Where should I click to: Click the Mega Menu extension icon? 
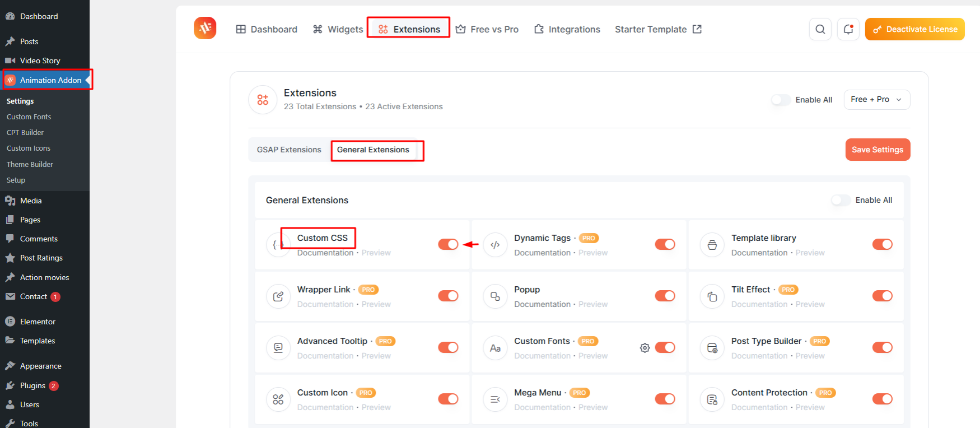pos(495,399)
